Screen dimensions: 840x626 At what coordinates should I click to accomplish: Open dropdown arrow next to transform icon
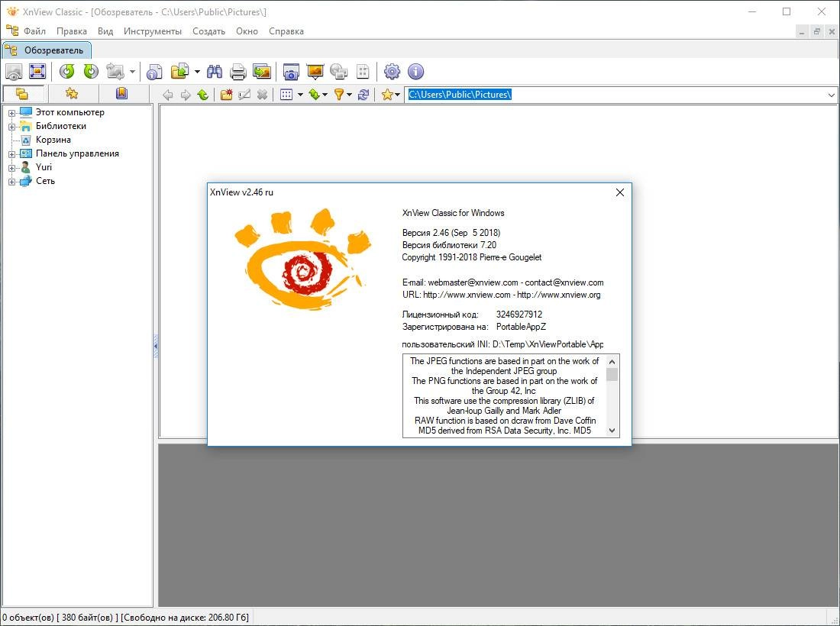point(132,71)
